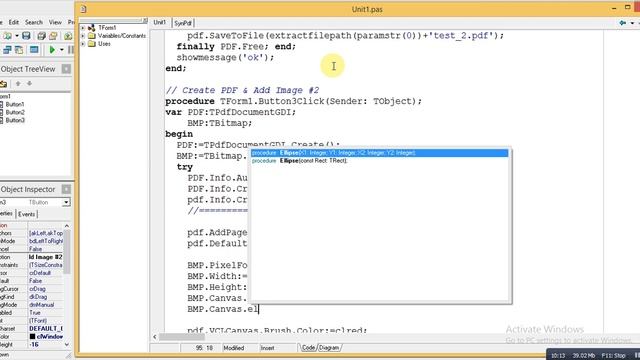This screenshot has height=360, width=640.
Task: Open the New item dropdown arrow
Action: pos(17,36)
